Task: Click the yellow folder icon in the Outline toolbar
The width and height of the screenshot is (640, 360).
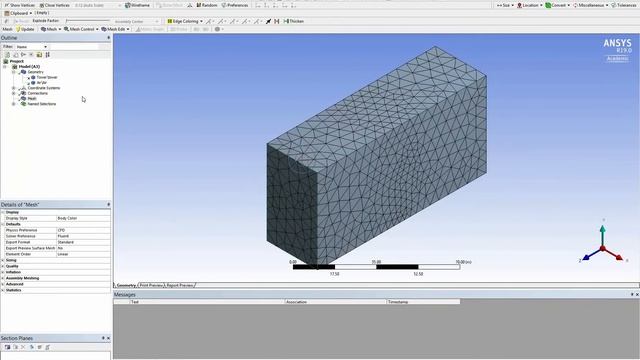Action: tap(39, 55)
